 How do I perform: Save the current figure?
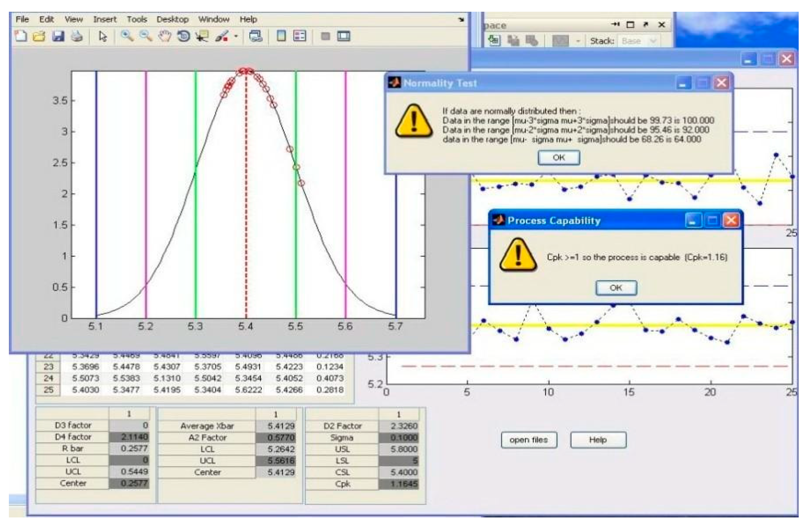(58, 37)
